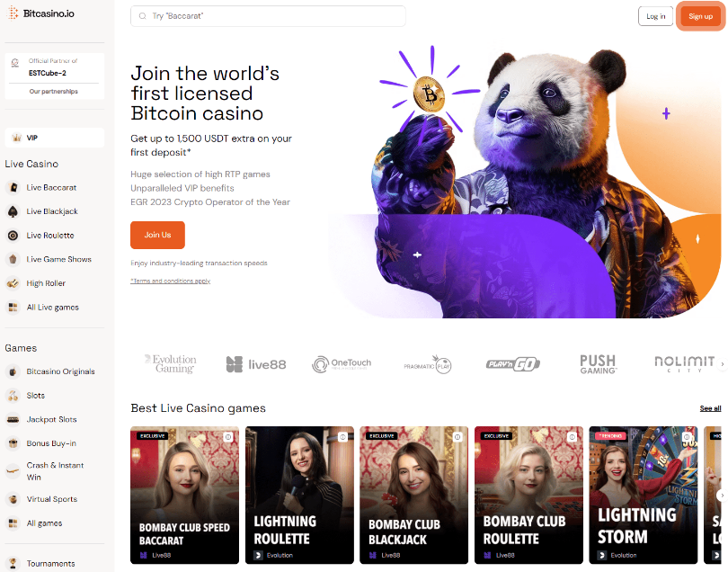
Task: Open Live Blackjack spade icon
Action: tap(13, 211)
